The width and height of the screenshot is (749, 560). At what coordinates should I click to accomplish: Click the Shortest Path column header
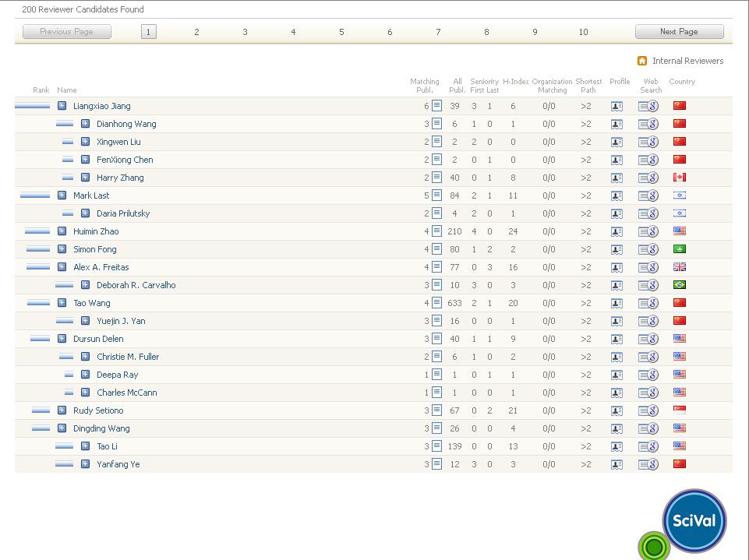[x=588, y=86]
